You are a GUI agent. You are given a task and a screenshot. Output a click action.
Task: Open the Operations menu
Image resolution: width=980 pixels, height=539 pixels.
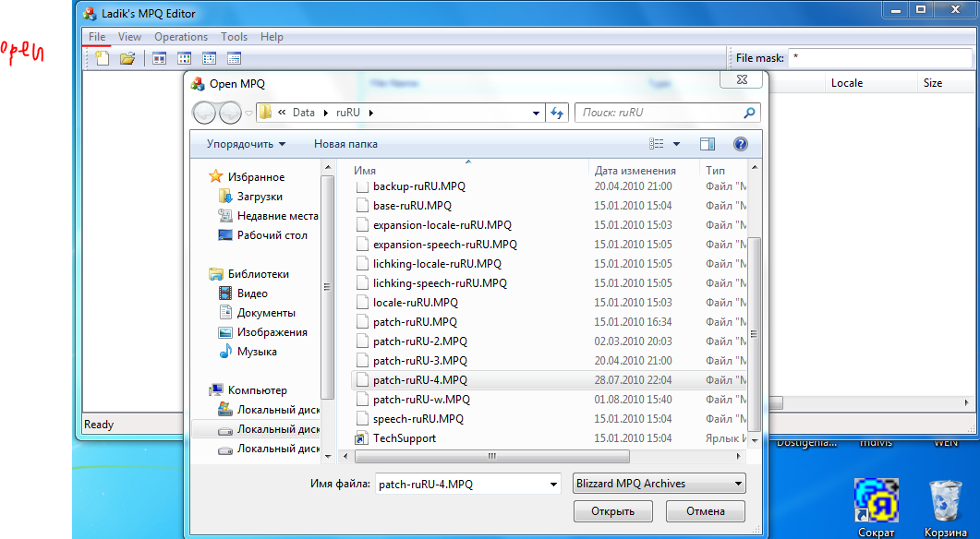point(181,37)
